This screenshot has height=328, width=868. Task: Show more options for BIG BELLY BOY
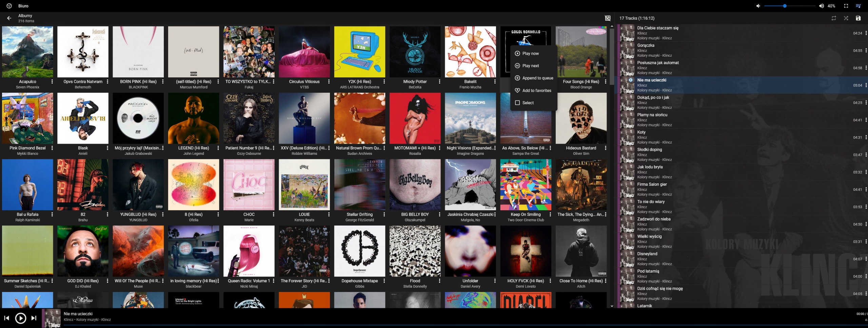click(439, 214)
